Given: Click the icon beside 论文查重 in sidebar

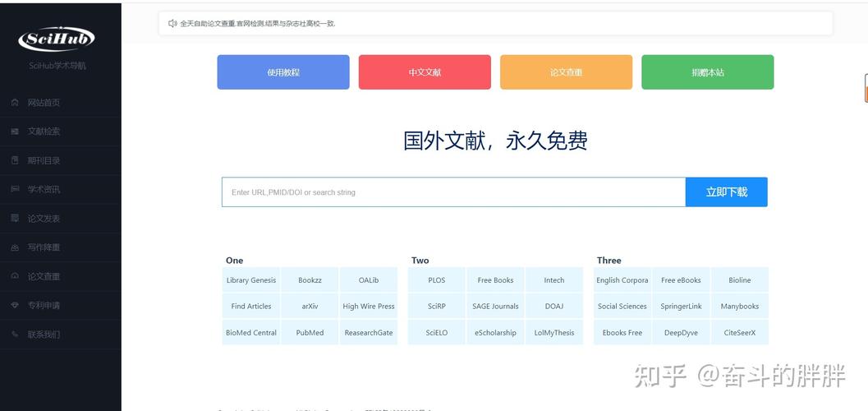Looking at the screenshot, I should point(15,276).
